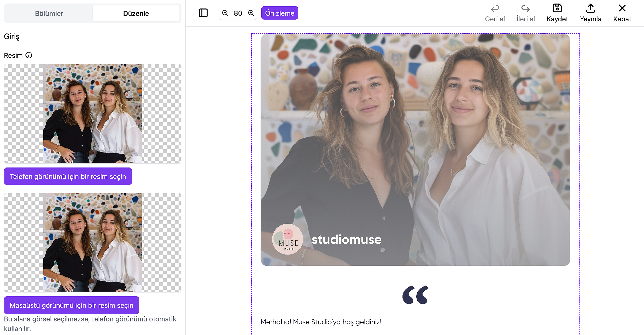Click the zoom value 80 field

(238, 13)
